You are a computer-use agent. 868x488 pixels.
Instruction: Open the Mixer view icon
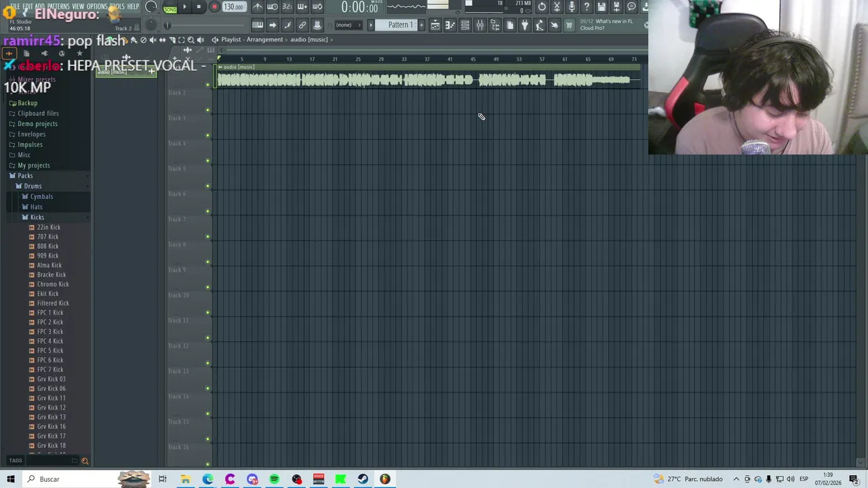tap(479, 25)
